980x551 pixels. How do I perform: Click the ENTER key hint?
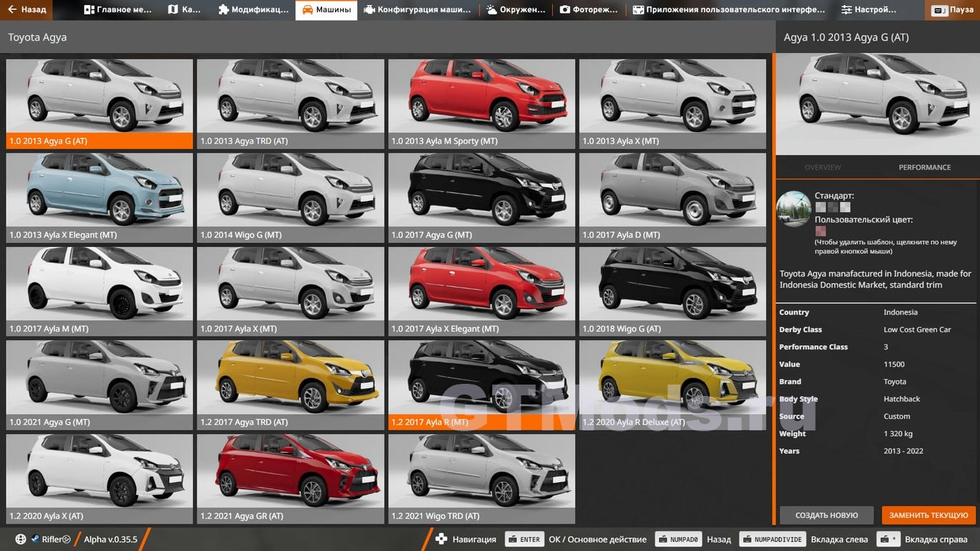click(x=524, y=540)
